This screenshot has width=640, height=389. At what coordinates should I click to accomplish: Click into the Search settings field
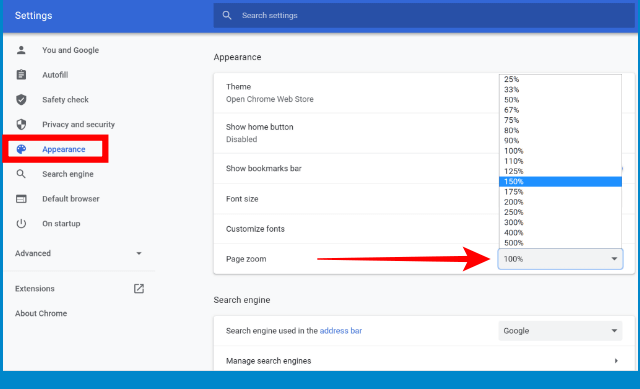[424, 16]
